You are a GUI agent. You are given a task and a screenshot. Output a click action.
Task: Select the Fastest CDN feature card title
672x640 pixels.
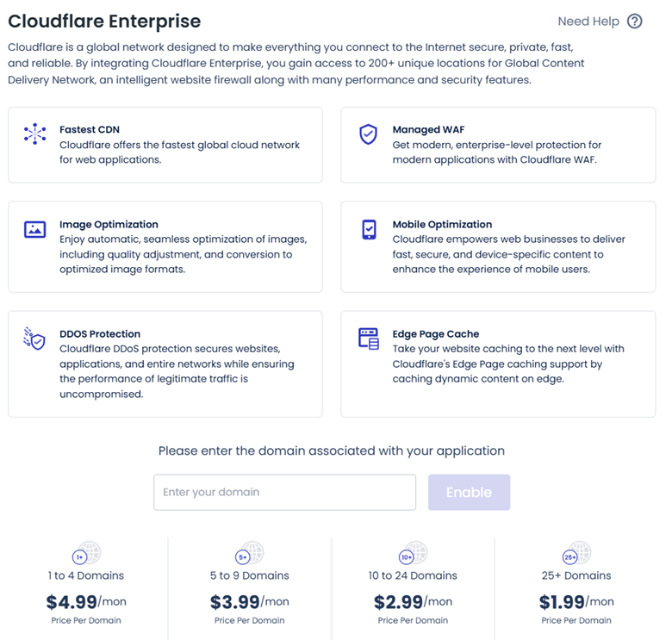point(90,129)
